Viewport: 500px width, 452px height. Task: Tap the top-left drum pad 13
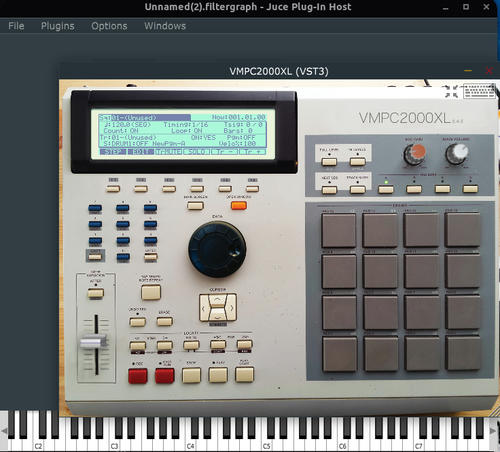[x=339, y=230]
